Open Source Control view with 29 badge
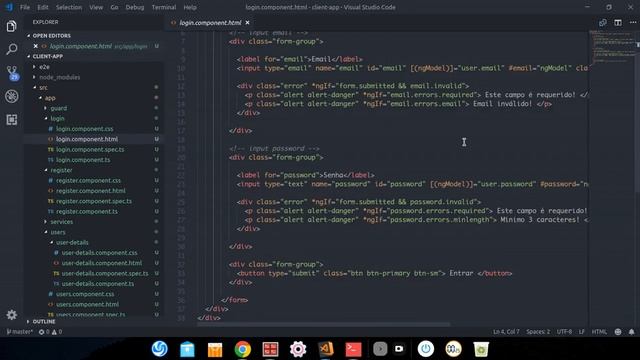640x360 pixels. pos(12,73)
